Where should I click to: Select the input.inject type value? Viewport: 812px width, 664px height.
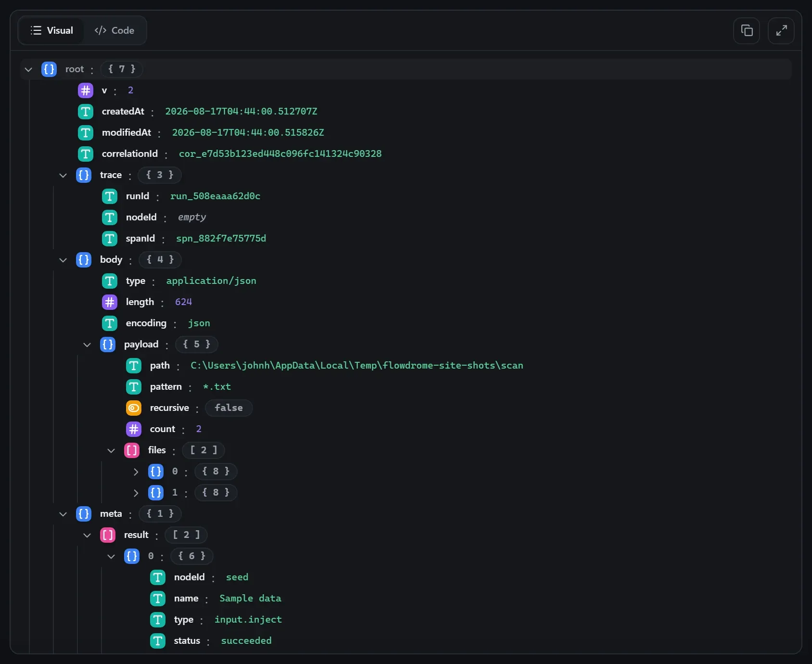(248, 620)
